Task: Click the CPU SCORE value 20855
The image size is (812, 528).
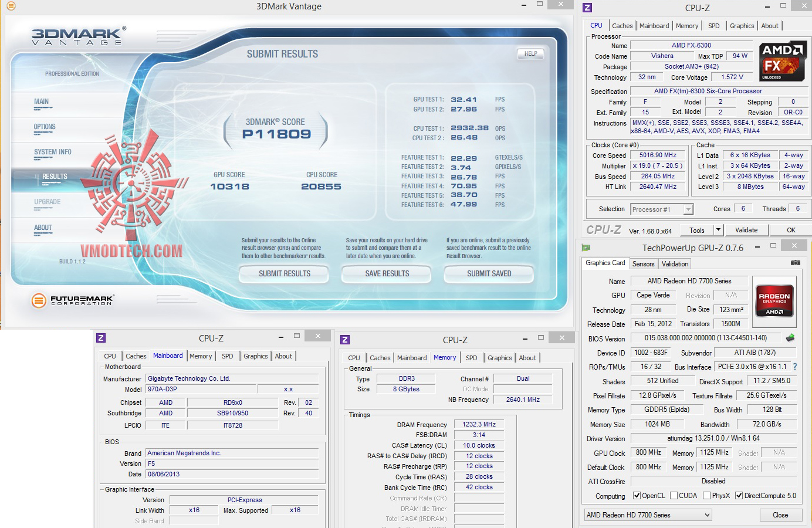Action: point(321,187)
